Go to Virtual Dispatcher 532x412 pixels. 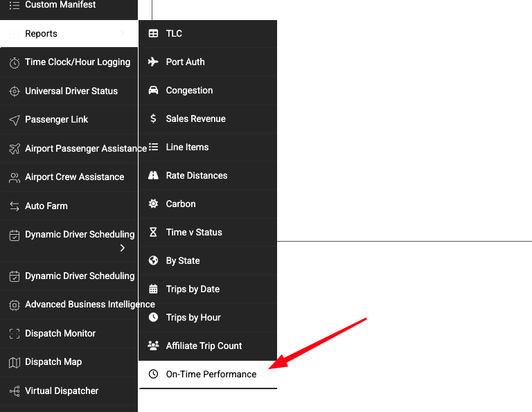click(62, 391)
